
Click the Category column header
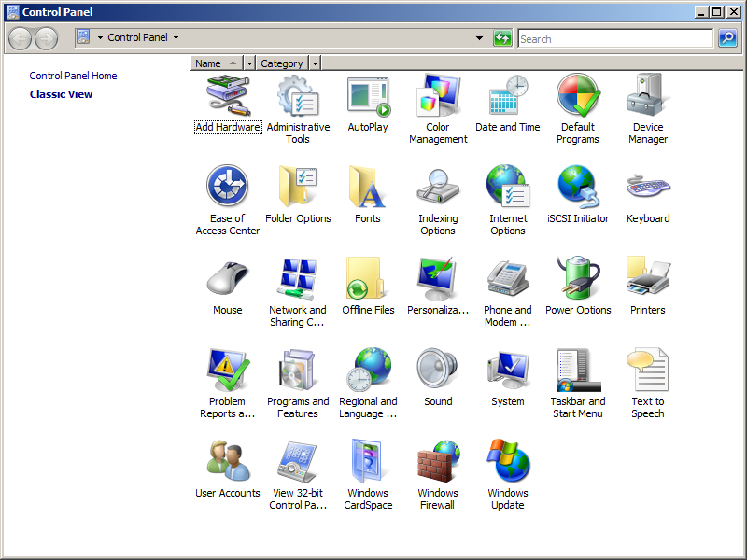pyautogui.click(x=281, y=63)
